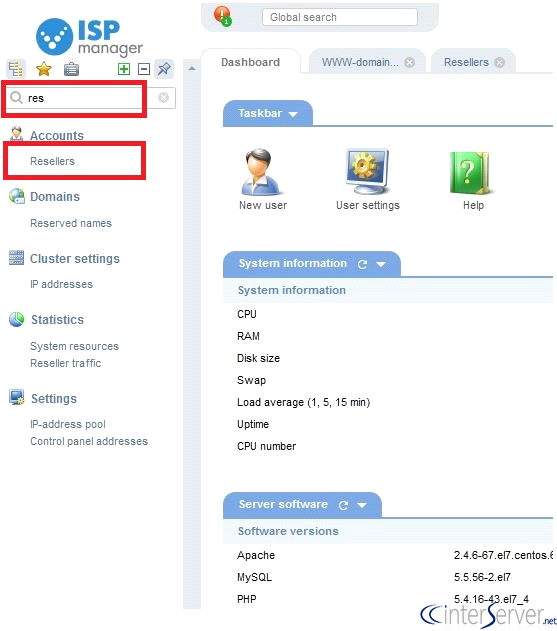Toggle the pin sidebar icon

[x=164, y=69]
